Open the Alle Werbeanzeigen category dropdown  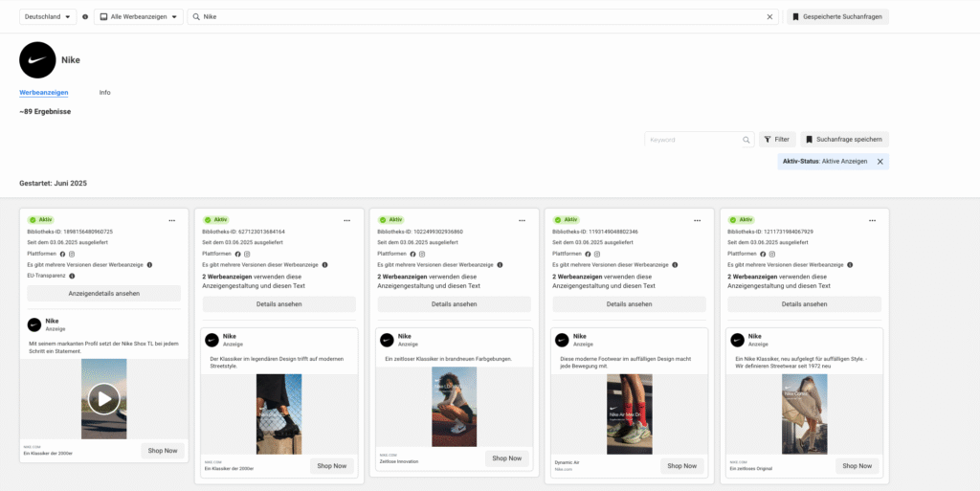[x=138, y=17]
